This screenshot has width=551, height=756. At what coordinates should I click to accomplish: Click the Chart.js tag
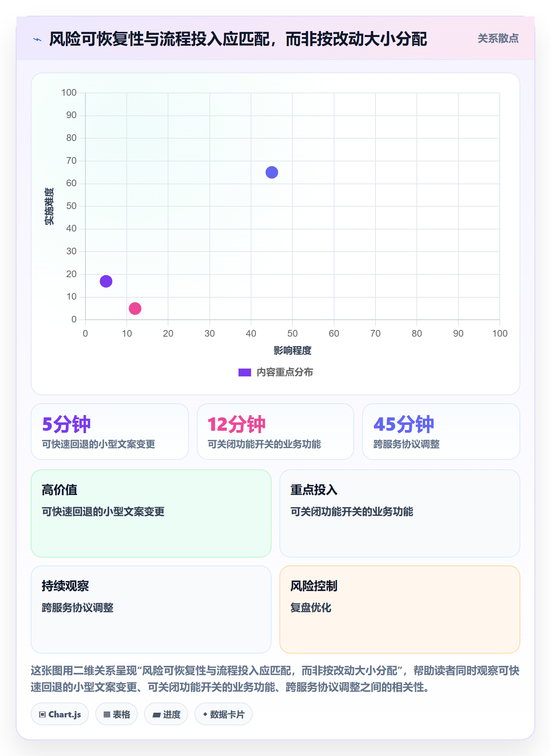pyautogui.click(x=60, y=714)
